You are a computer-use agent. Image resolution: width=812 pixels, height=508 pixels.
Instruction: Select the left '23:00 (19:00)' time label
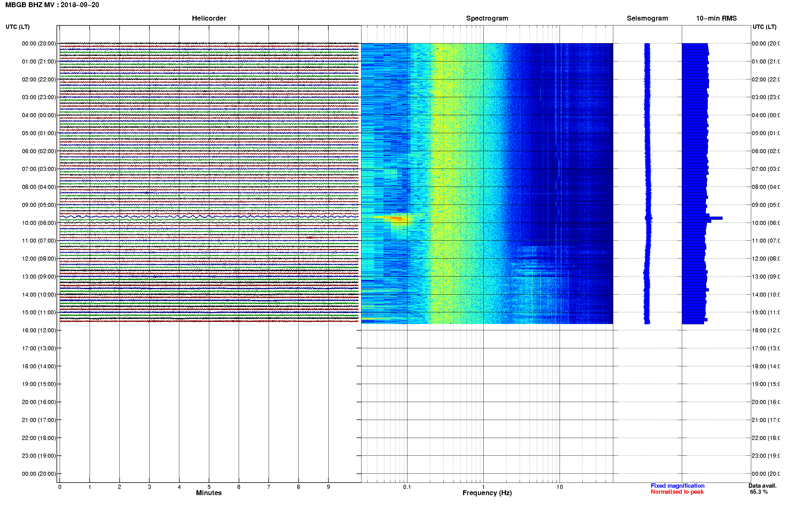[39, 456]
